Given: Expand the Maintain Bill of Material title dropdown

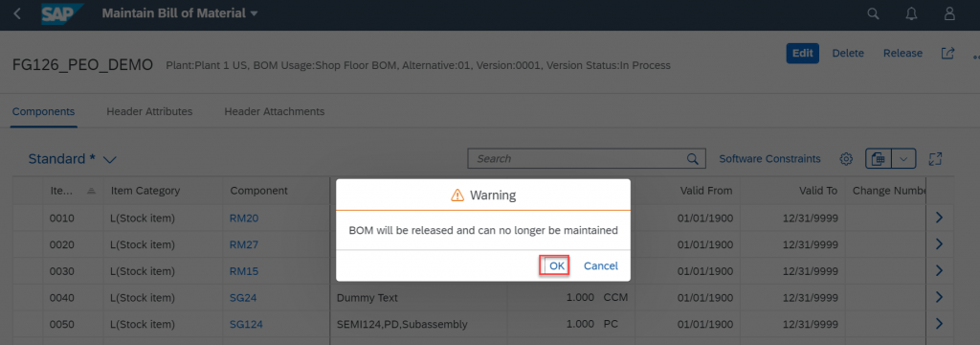Looking at the screenshot, I should 253,13.
